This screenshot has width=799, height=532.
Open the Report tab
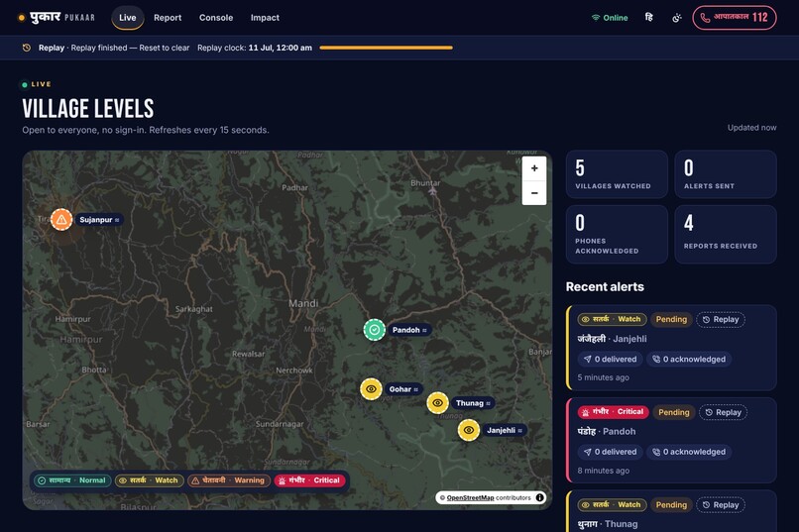(168, 17)
